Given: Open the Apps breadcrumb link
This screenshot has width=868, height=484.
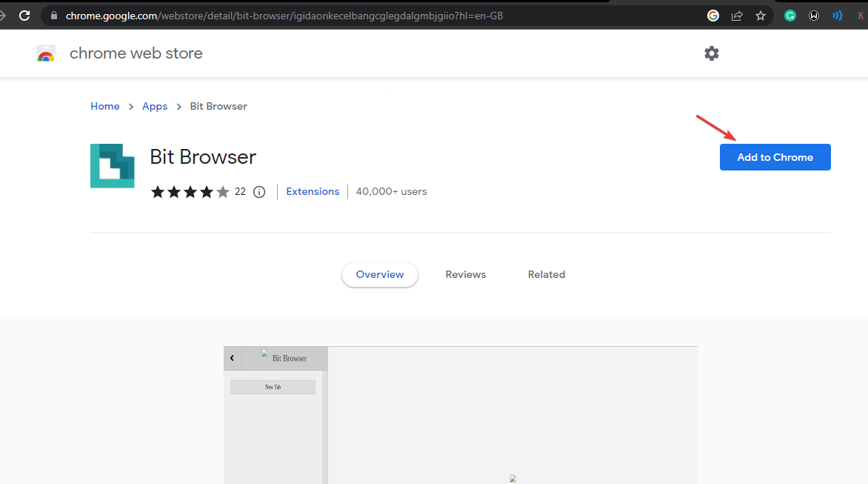Looking at the screenshot, I should 155,106.
